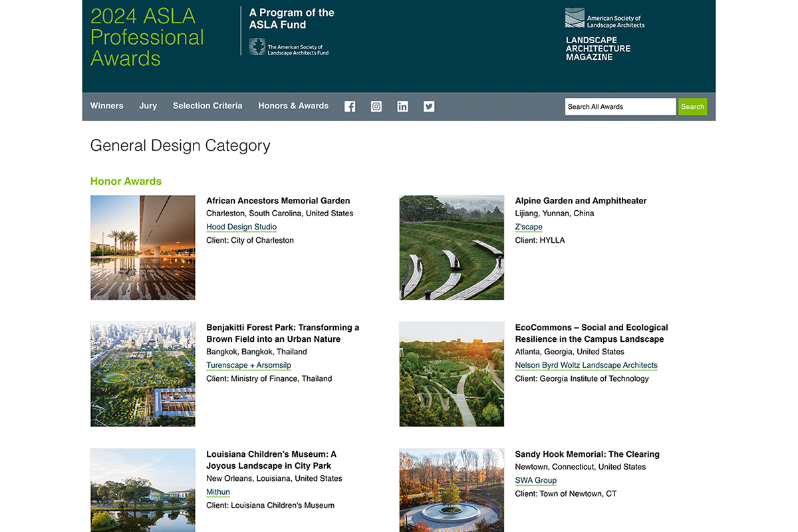Open the Z'scape firm link
Image resolution: width=798 pixels, height=532 pixels.
pyautogui.click(x=529, y=227)
